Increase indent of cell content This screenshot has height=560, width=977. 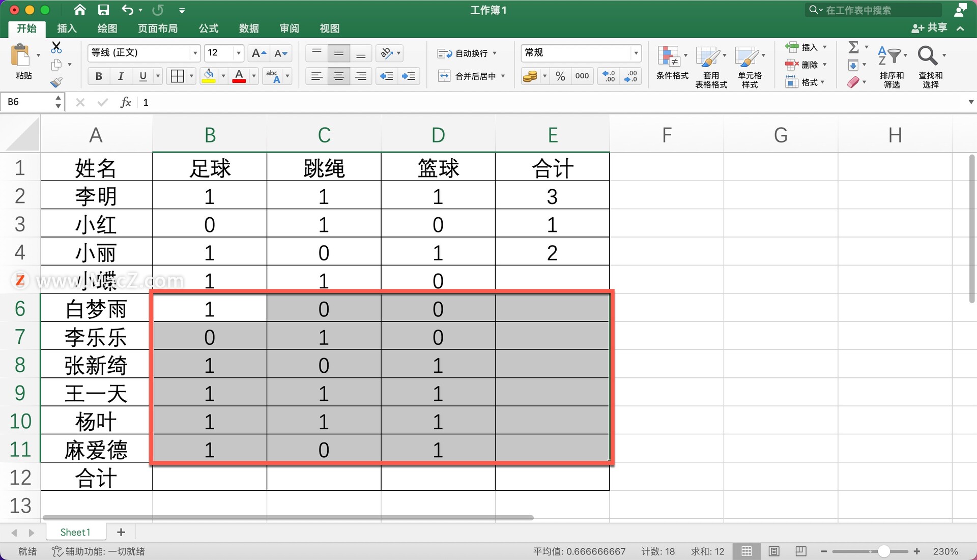coord(409,76)
